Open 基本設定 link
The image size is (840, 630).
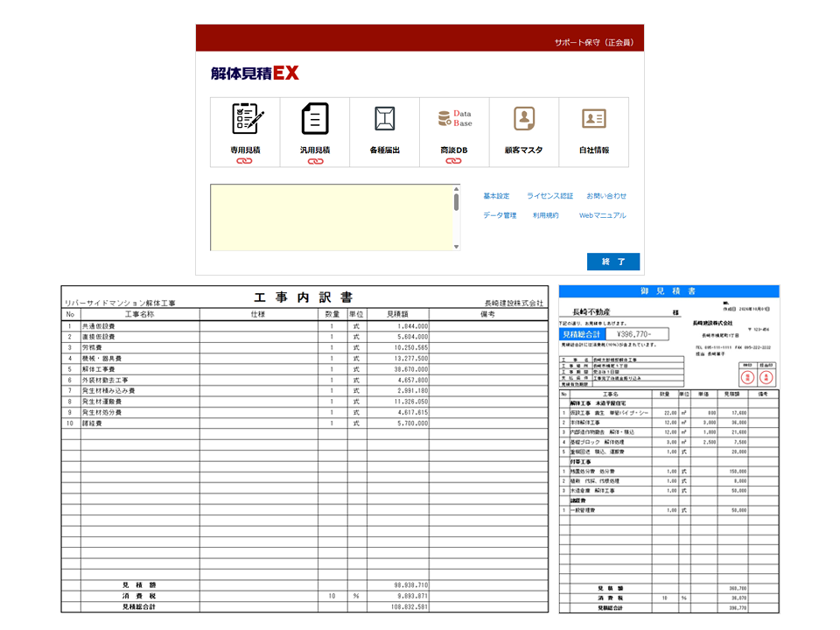point(496,196)
